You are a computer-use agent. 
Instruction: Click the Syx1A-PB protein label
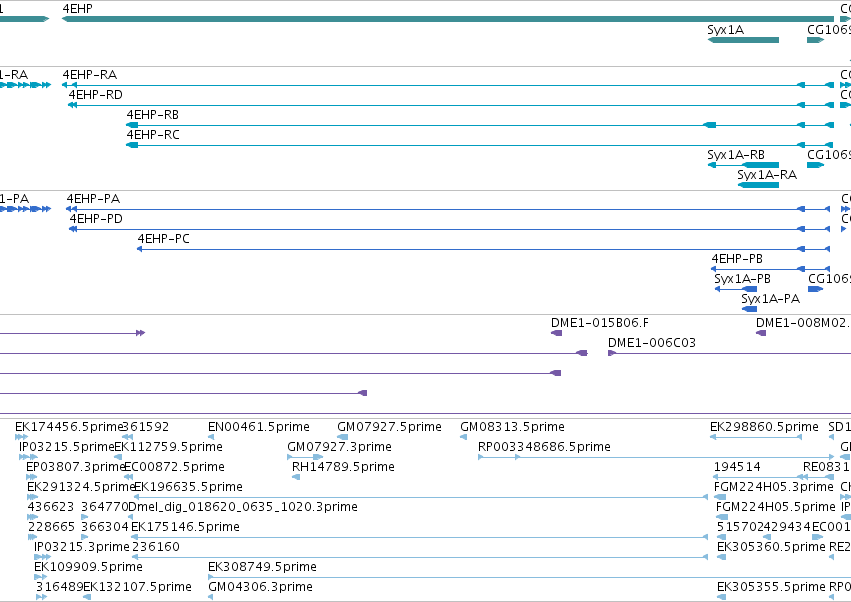pyautogui.click(x=742, y=279)
